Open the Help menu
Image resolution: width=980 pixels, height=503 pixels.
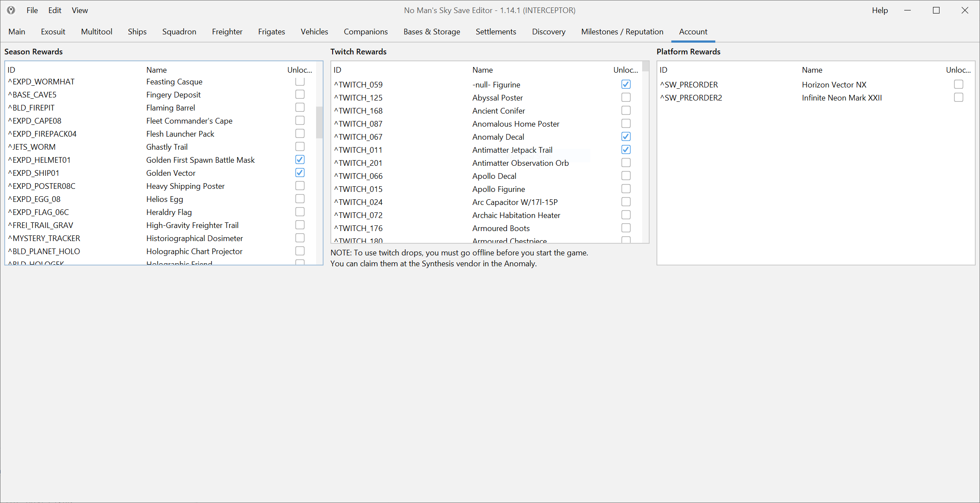click(879, 10)
